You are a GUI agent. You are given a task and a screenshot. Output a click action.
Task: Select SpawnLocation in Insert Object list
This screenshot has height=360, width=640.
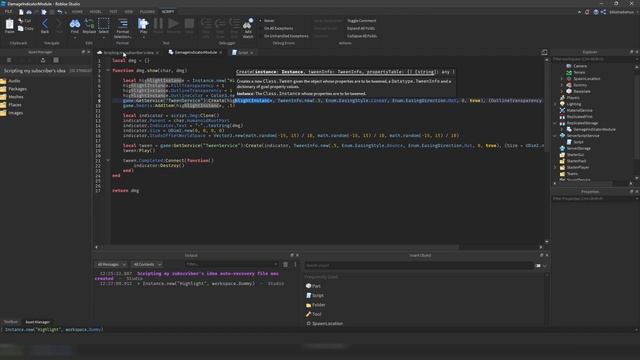pyautogui.click(x=327, y=323)
